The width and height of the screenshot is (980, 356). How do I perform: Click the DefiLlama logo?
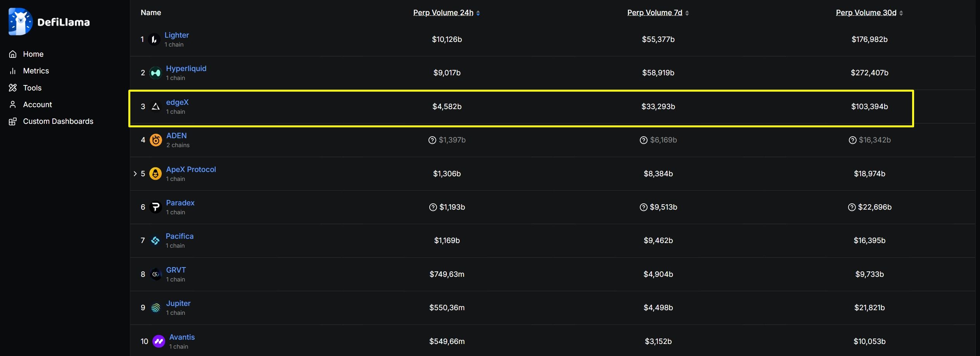pos(49,22)
